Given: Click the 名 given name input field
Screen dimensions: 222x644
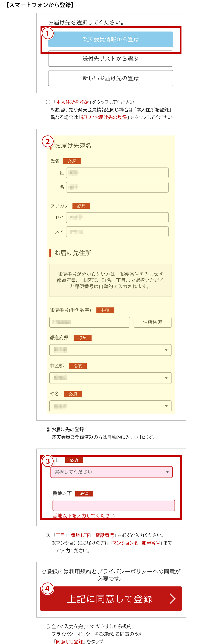Looking at the screenshot, I should 117,187.
